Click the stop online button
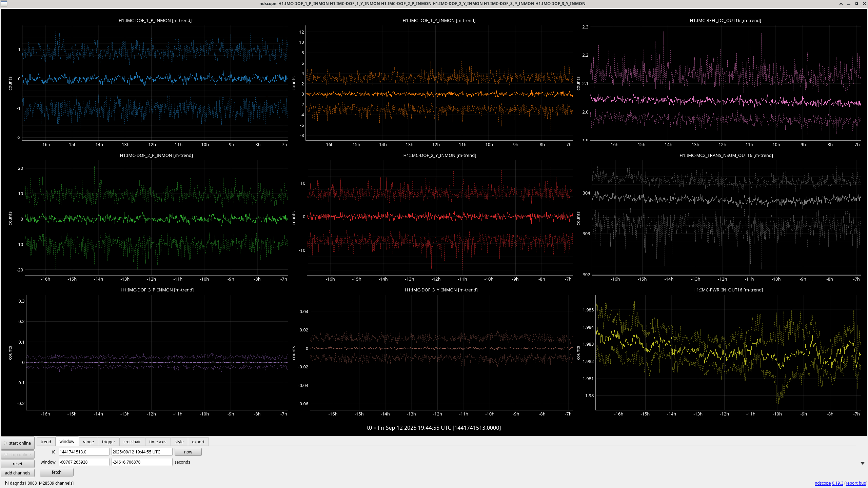868x488 pixels. click(x=18, y=454)
